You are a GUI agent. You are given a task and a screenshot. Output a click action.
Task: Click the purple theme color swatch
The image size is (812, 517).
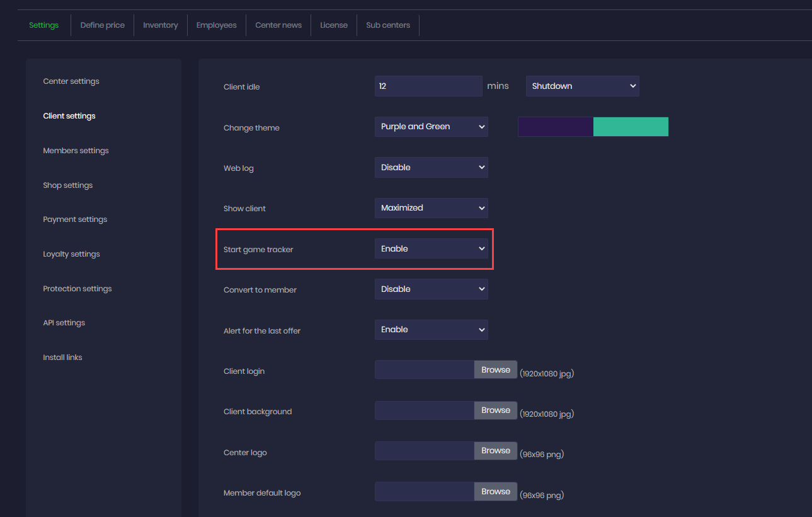tap(555, 127)
